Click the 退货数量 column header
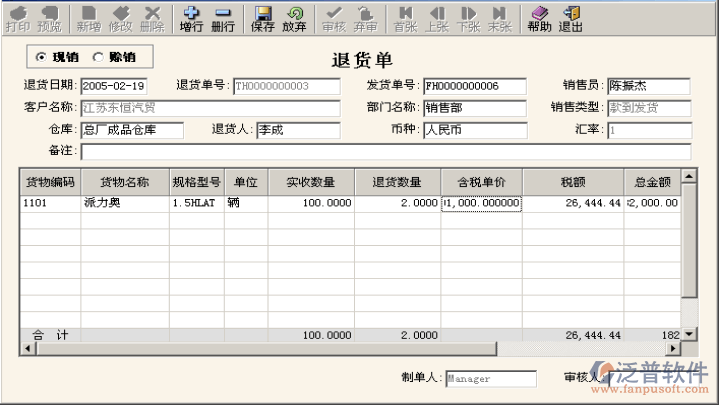This screenshot has width=719, height=405. pyautogui.click(x=398, y=182)
